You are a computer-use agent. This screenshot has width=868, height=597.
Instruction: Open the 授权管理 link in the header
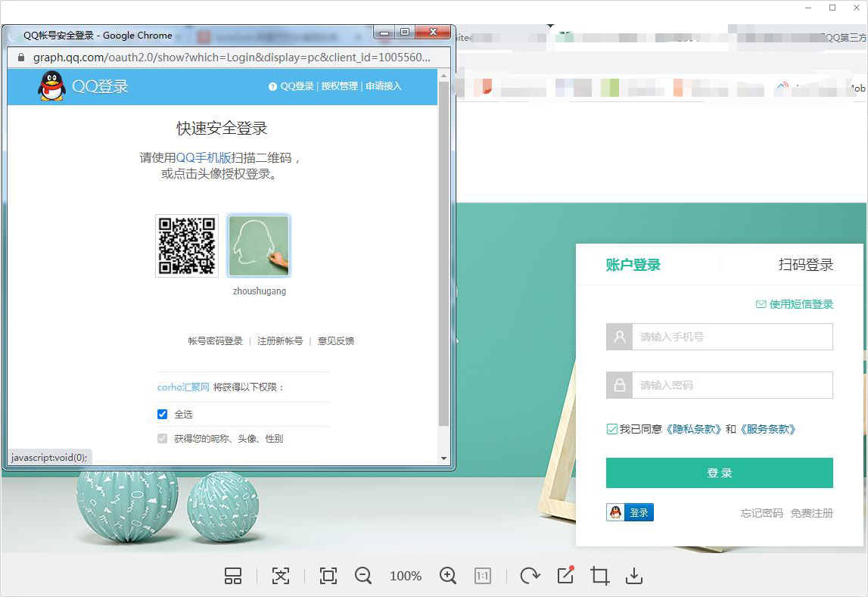[339, 86]
